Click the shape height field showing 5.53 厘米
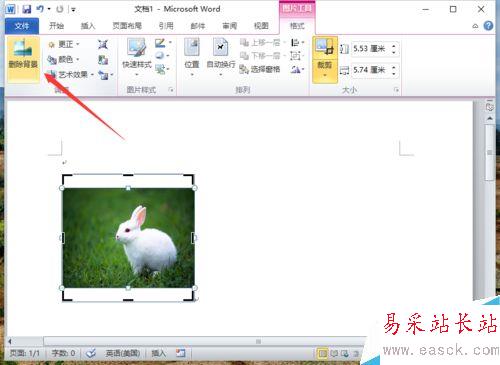 [371, 49]
